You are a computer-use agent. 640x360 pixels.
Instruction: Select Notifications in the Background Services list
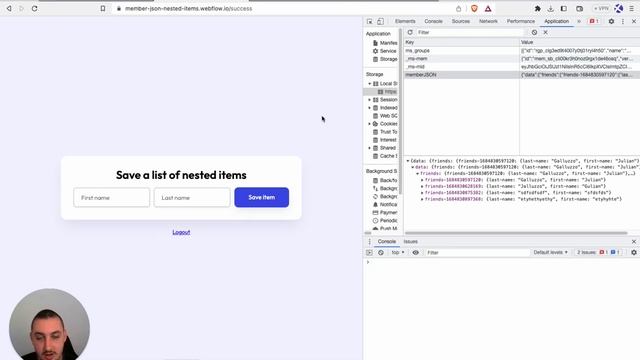coord(385,204)
